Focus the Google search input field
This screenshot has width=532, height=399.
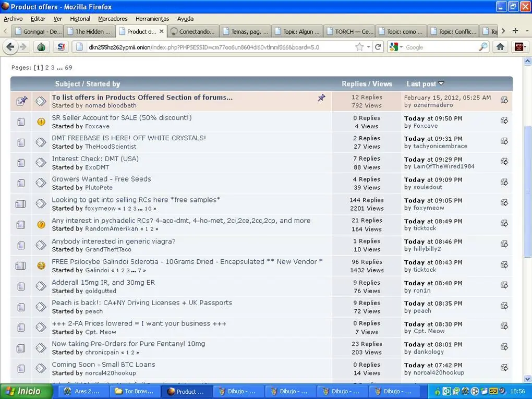[441, 47]
